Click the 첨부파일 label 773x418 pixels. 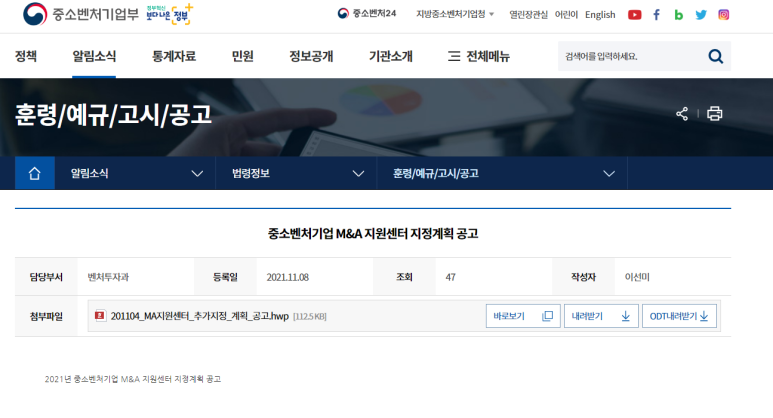pyautogui.click(x=46, y=316)
